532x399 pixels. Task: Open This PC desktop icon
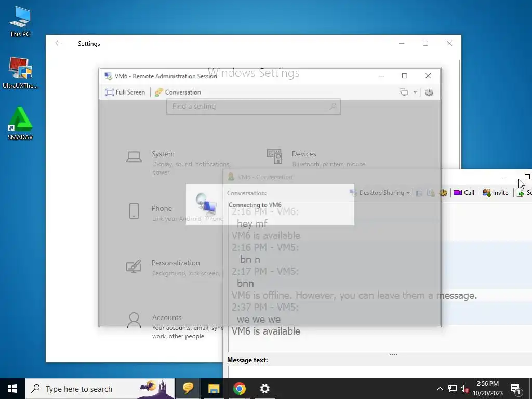(20, 22)
